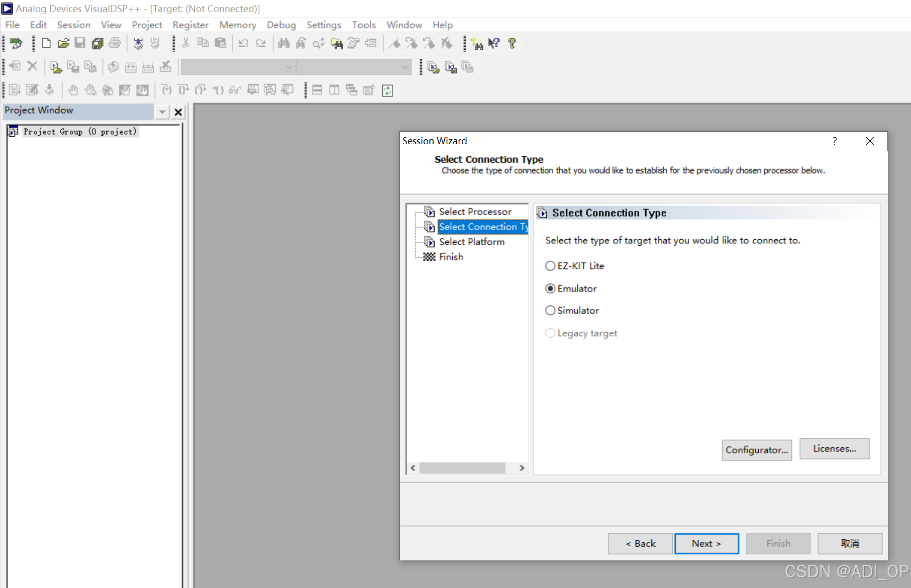Create a new file with toolbar icon
The width and height of the screenshot is (911, 588).
tap(46, 43)
